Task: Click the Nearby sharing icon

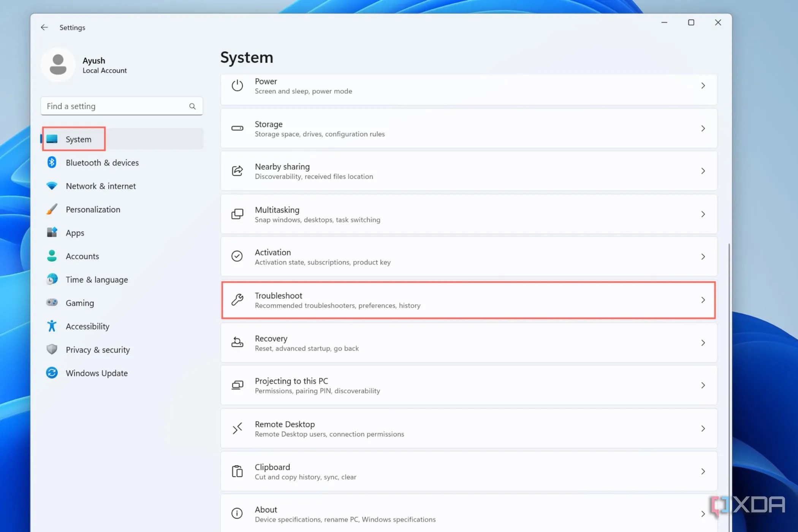Action: pos(237,171)
